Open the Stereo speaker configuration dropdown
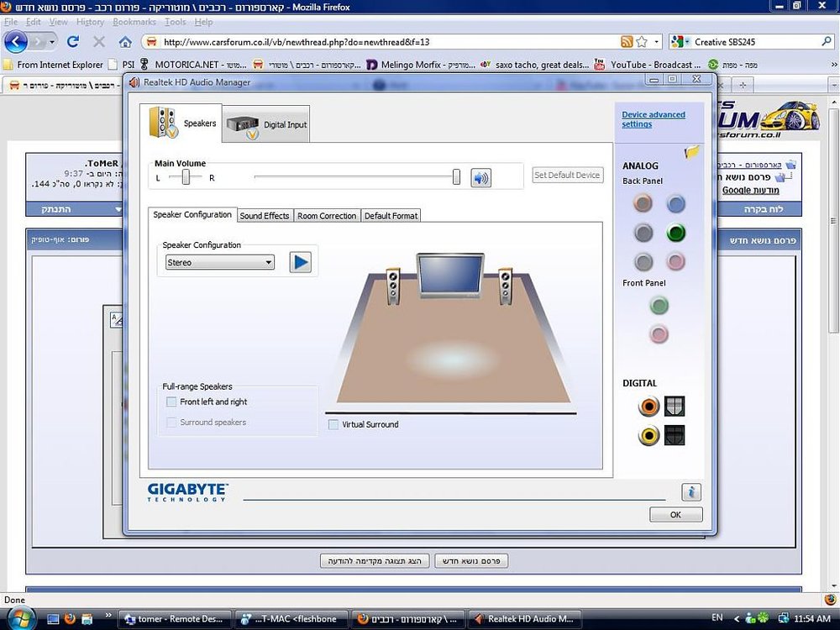840x630 pixels. [x=219, y=262]
